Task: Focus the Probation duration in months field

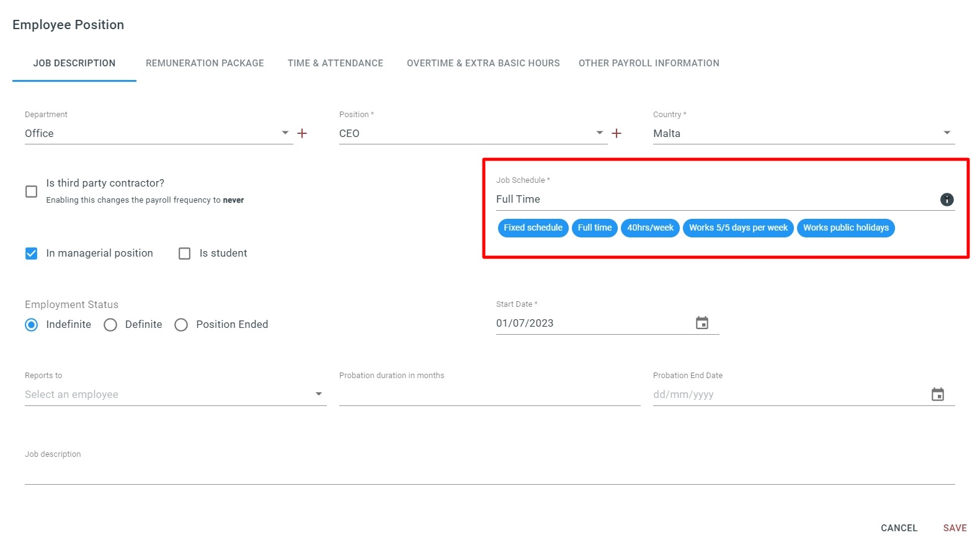Action: tap(490, 394)
